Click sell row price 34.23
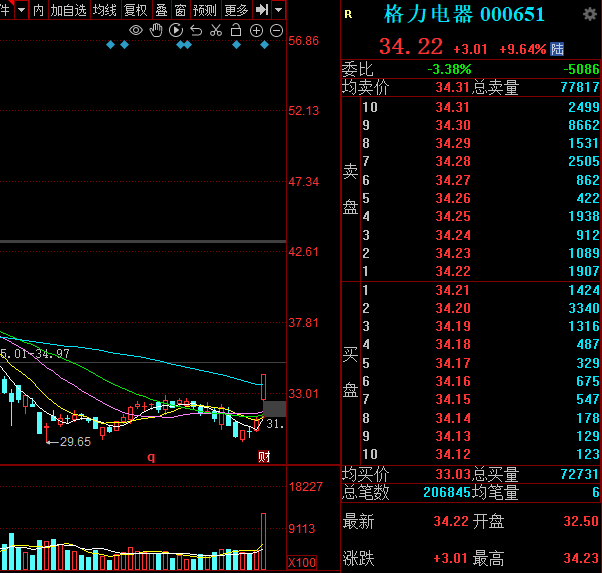Image resolution: width=602 pixels, height=573 pixels. (453, 253)
